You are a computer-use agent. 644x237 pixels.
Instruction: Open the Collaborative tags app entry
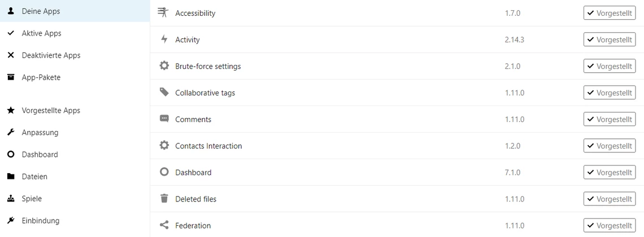pyautogui.click(x=205, y=93)
